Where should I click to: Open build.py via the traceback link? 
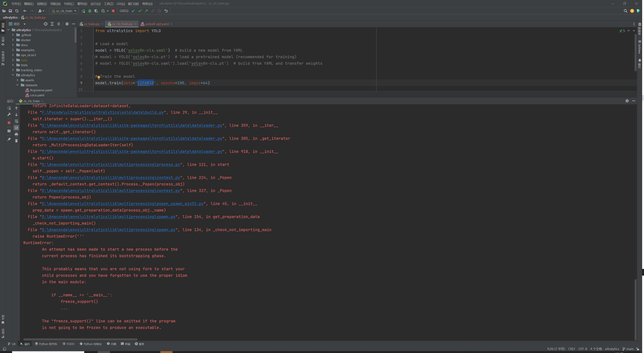coord(103,112)
